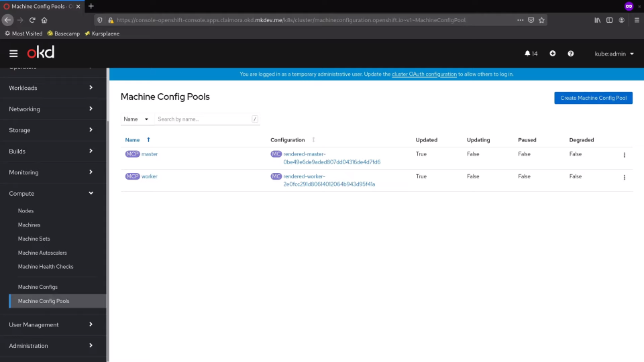
Task: Open Machine Sets page
Action: (34, 239)
